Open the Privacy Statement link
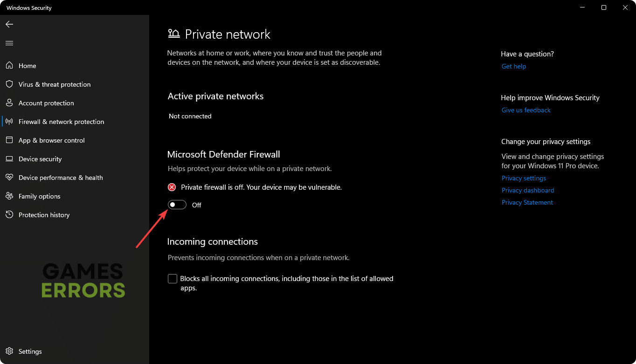636x364 pixels. (527, 202)
